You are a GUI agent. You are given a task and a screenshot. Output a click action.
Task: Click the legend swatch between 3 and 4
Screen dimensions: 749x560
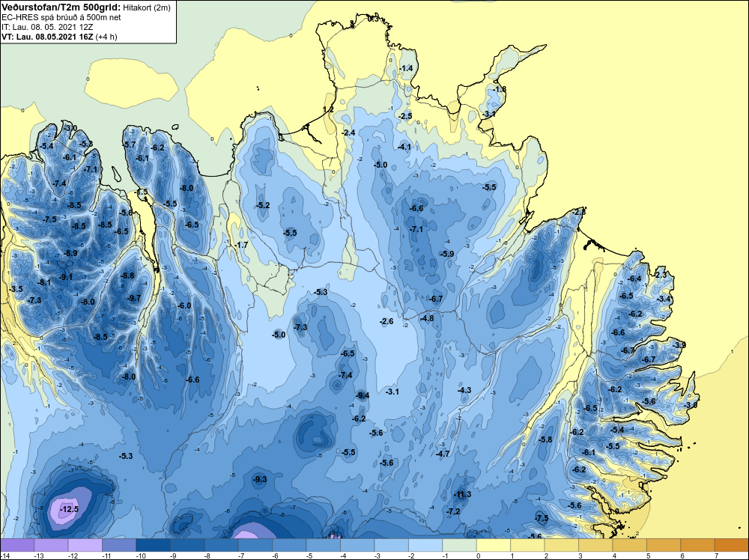pos(595,545)
